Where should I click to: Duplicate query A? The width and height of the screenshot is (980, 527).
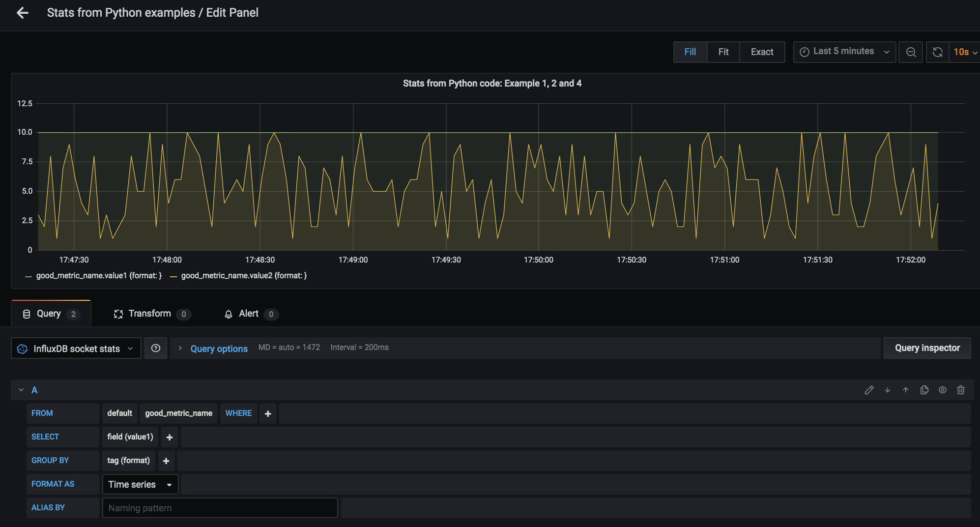(x=924, y=390)
